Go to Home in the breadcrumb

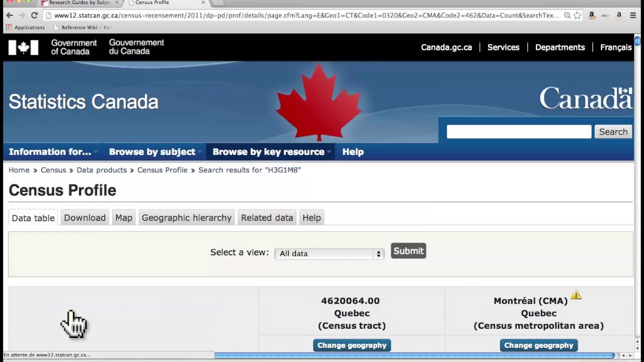tap(19, 170)
